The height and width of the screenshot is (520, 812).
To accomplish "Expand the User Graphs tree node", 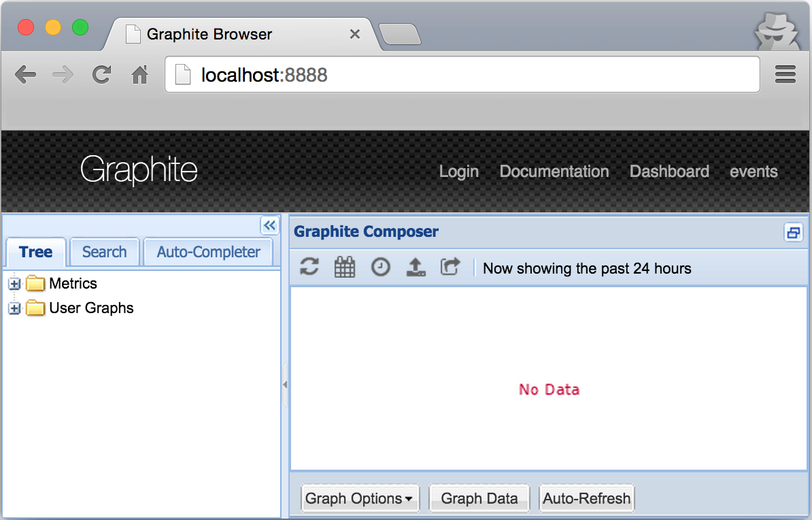I will coord(14,308).
